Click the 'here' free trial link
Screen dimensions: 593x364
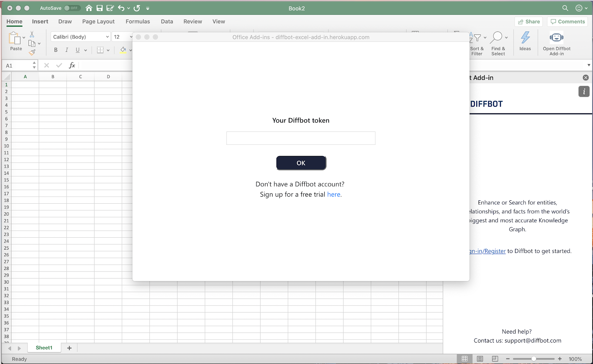(x=334, y=194)
